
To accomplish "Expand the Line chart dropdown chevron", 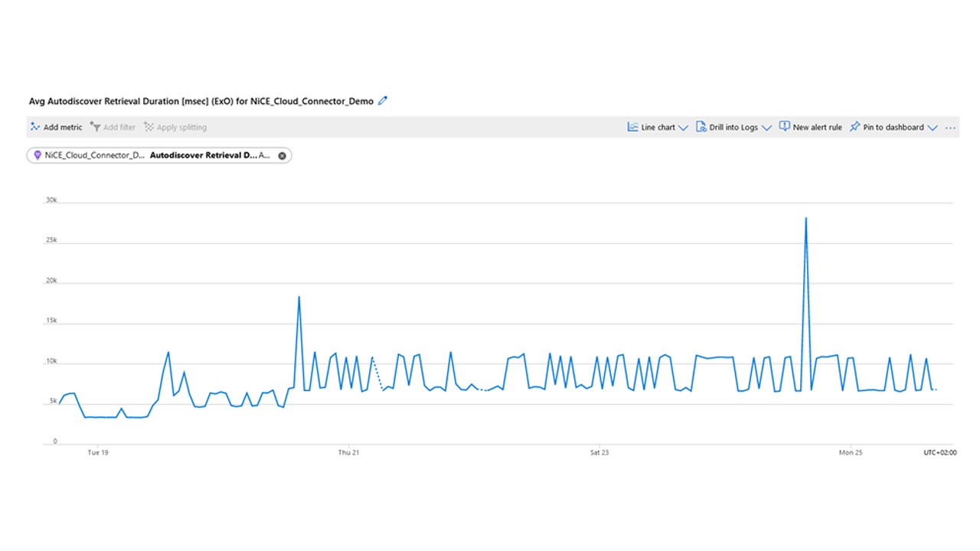I will (x=683, y=128).
